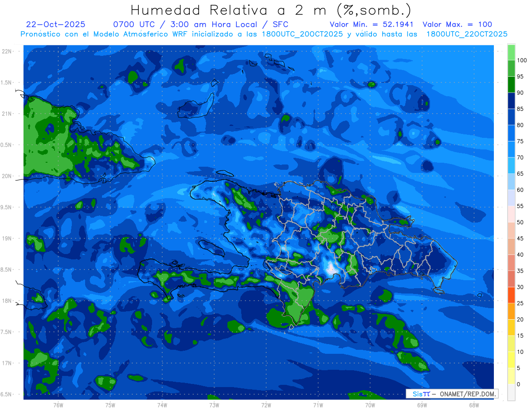Screen dimensions: 532x411
Task: Select the date text '22-Oct-2025'
Action: pyautogui.click(x=56, y=24)
